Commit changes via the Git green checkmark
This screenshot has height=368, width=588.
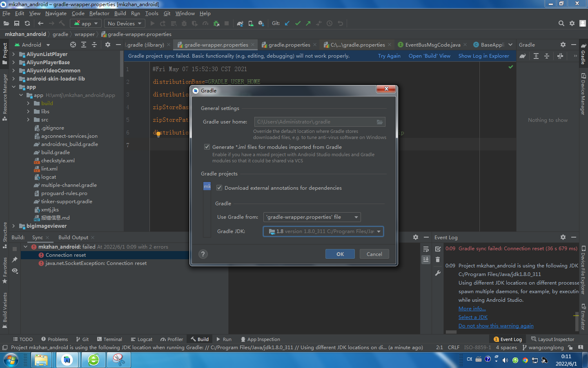(x=298, y=23)
